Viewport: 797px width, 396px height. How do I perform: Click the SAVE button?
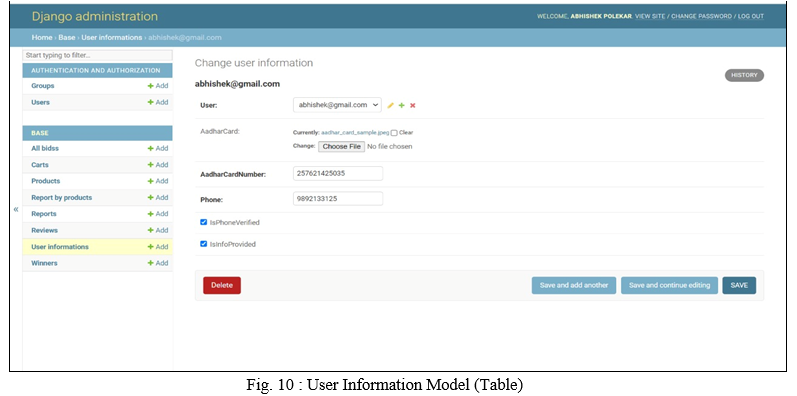tap(739, 285)
